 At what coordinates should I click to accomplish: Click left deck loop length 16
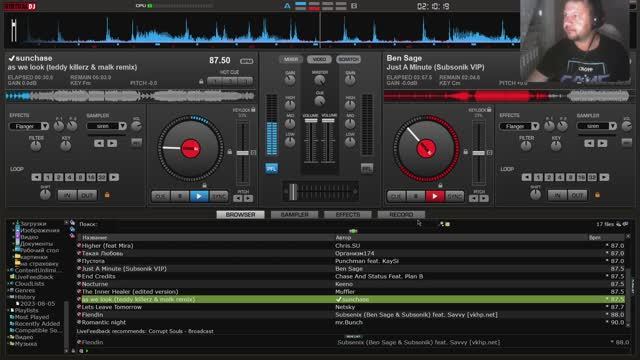click(x=91, y=177)
